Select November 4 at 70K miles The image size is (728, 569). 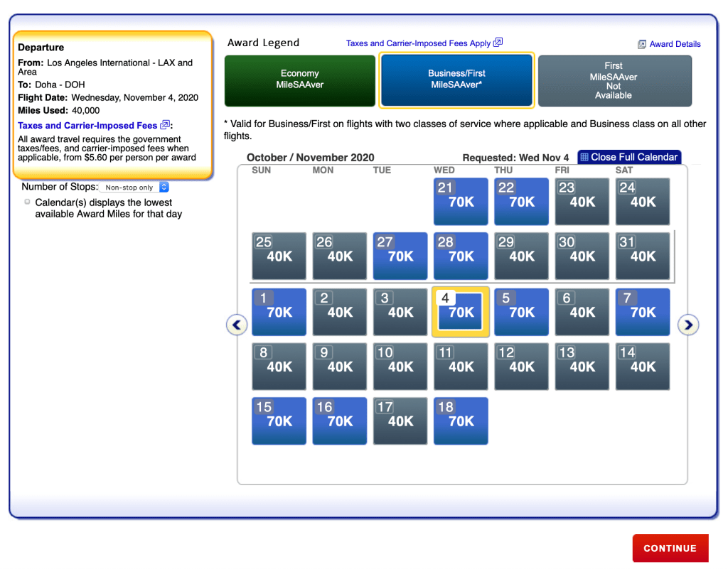coord(461,312)
